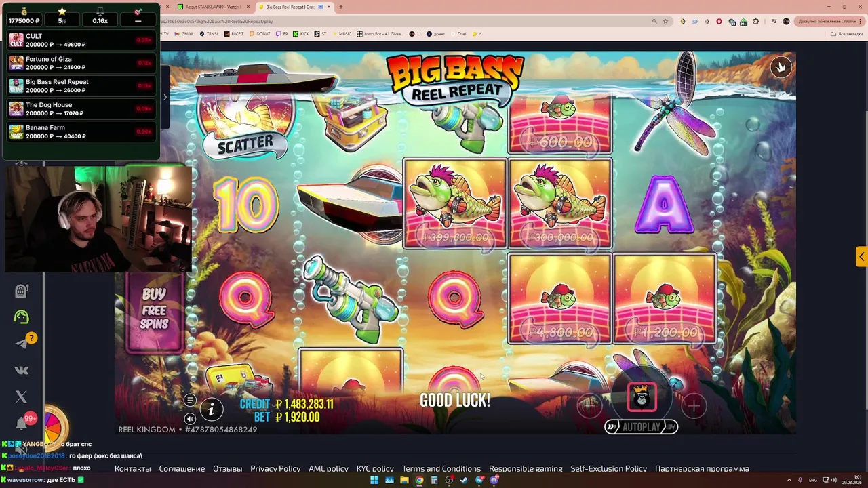Open the Lotto Bot bookmark

pyautogui.click(x=380, y=33)
